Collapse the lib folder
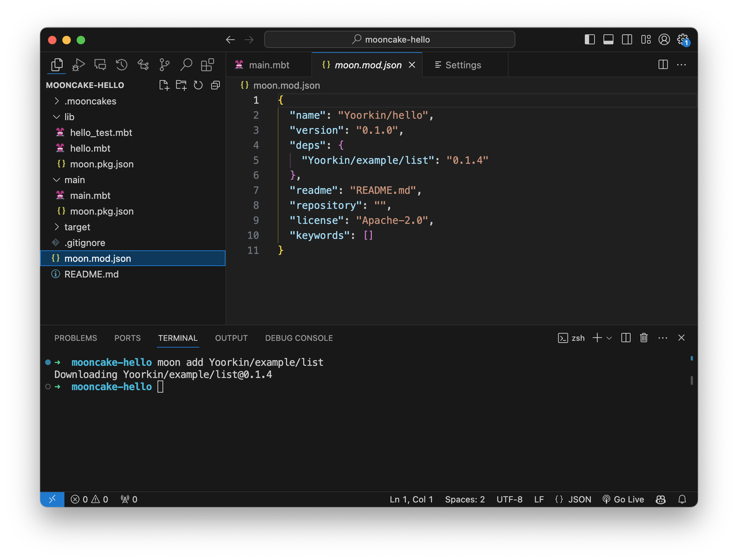The image size is (738, 560). coord(133,117)
